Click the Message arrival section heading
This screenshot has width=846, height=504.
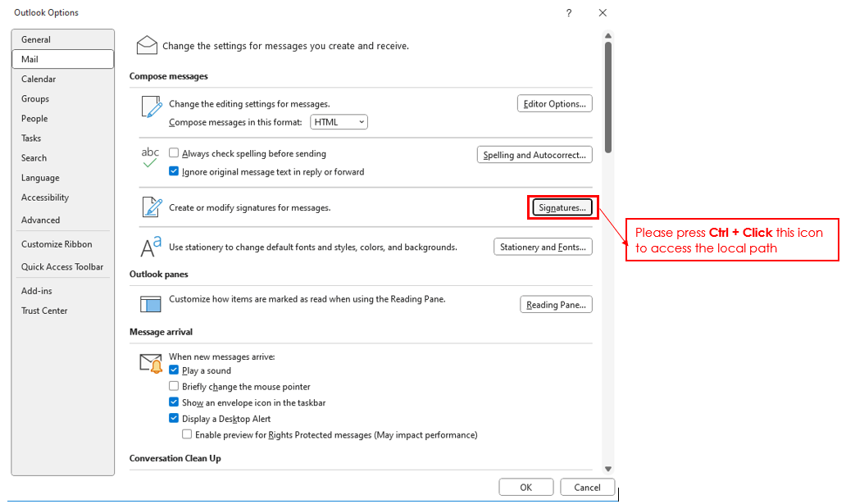(161, 332)
